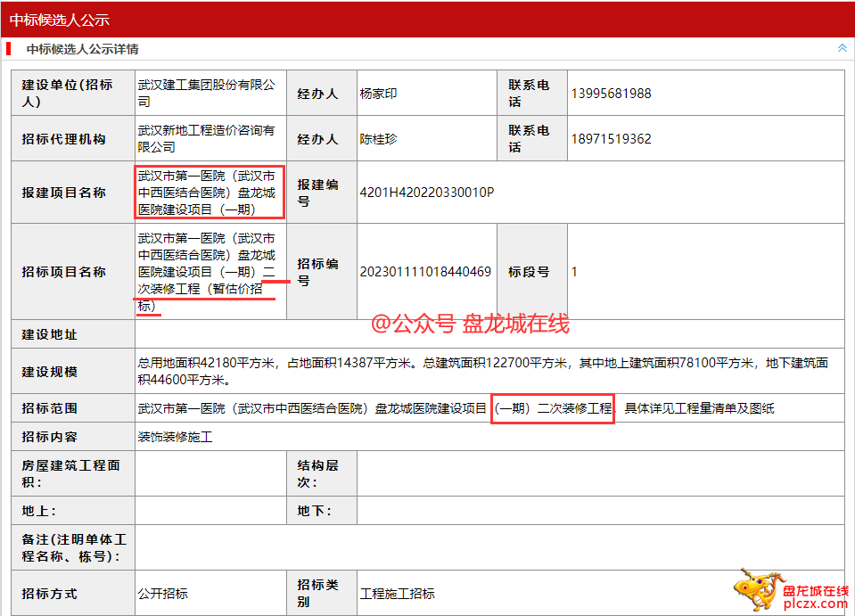Viewport: 855px width, 616px height.
Task: Select bid number 202301111018440469
Action: click(x=425, y=272)
